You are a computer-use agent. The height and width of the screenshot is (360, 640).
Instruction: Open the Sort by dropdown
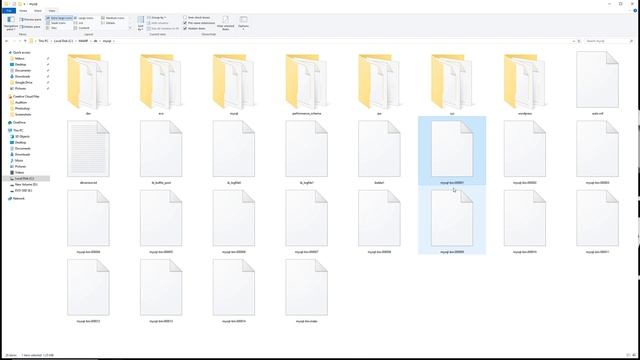140,24
